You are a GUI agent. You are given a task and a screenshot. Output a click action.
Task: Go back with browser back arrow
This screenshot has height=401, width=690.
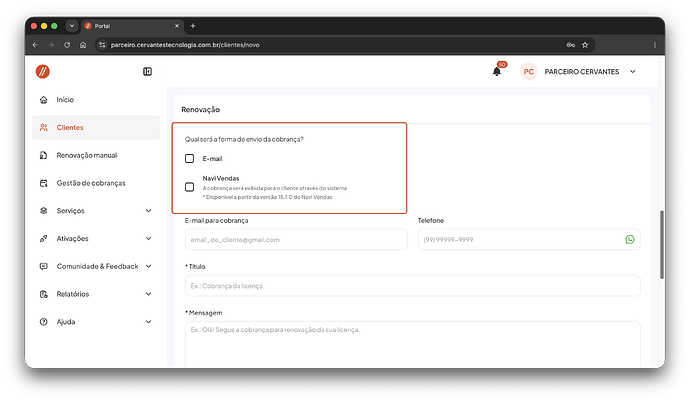point(35,45)
